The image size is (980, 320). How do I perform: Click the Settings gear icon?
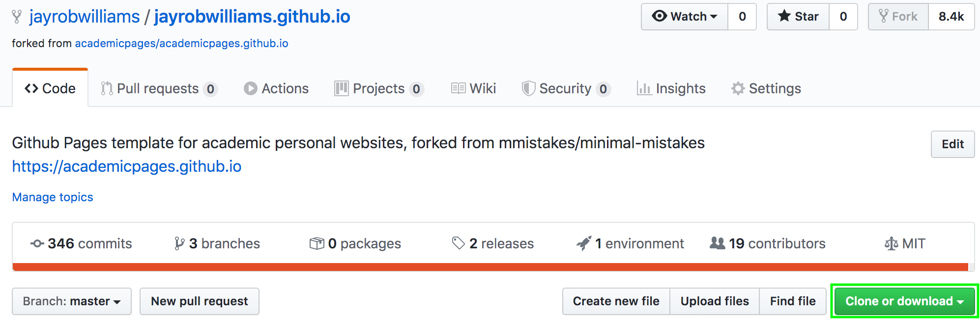tap(738, 88)
